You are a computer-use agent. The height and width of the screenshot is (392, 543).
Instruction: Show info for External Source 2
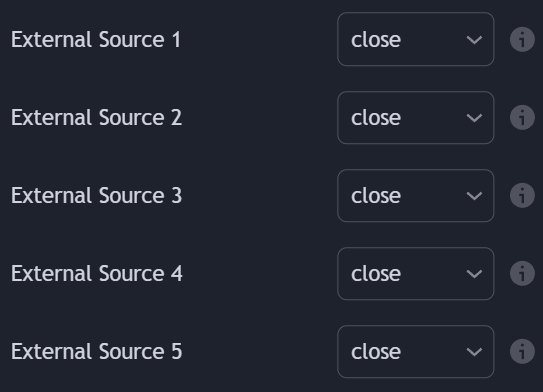click(x=522, y=117)
